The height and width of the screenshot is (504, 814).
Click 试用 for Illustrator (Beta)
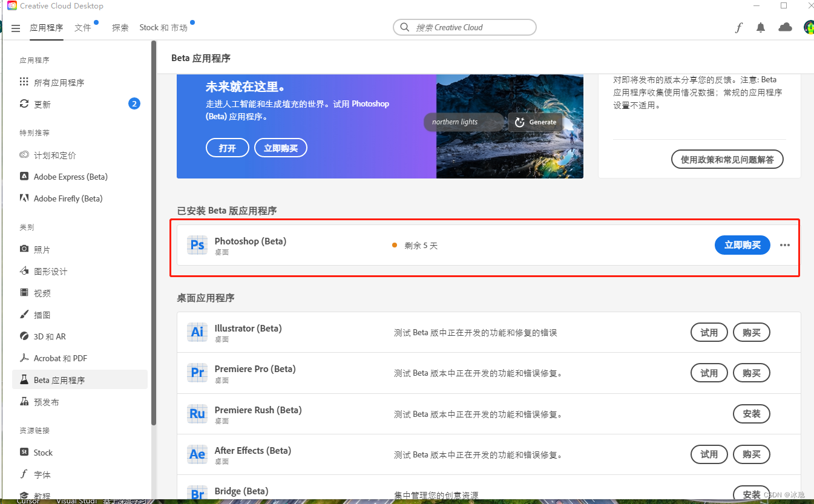click(709, 332)
